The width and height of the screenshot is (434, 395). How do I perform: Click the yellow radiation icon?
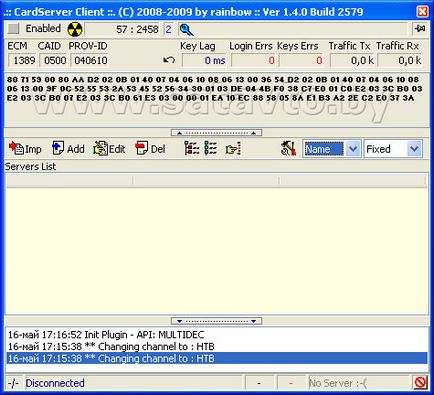click(x=75, y=29)
